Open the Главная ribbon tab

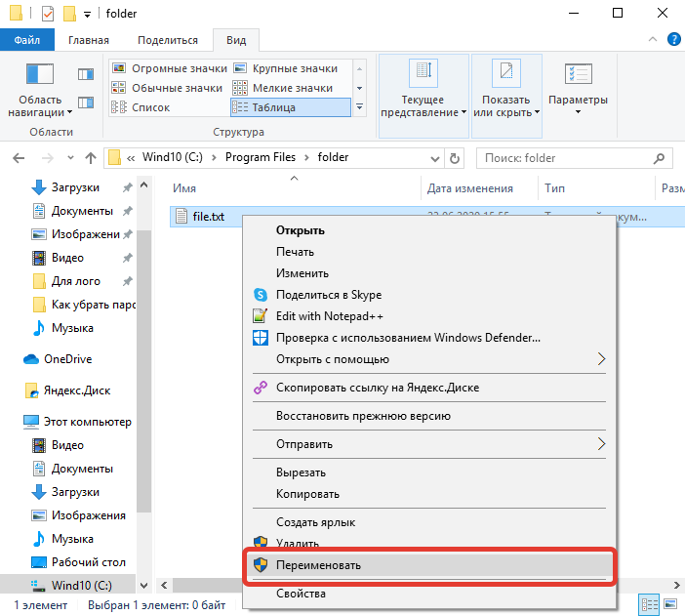[x=89, y=40]
